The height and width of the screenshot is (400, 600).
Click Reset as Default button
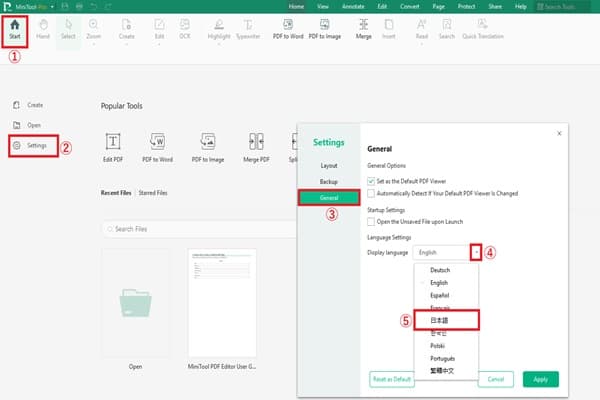(x=392, y=379)
